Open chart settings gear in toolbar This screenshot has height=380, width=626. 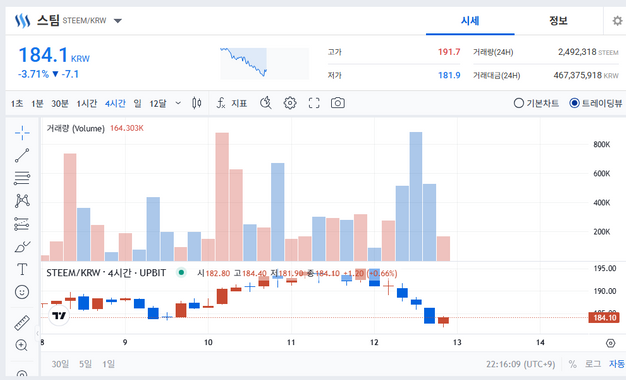(x=290, y=103)
